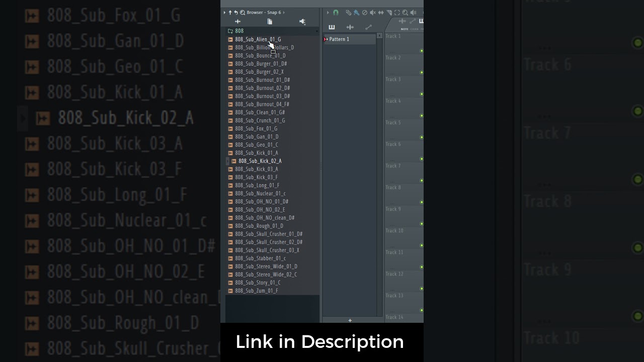Click the Track 12 label
The image size is (644, 362).
394,274
